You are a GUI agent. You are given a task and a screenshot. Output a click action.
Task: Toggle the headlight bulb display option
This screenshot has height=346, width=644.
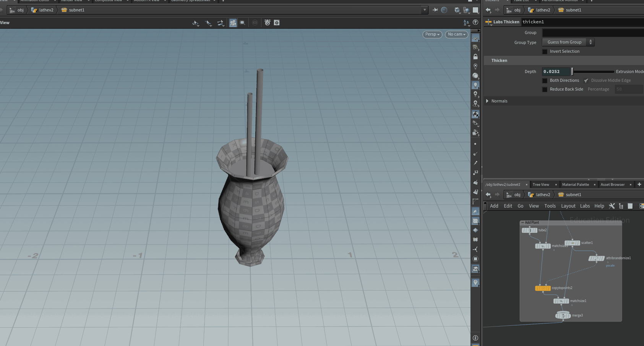point(475,85)
